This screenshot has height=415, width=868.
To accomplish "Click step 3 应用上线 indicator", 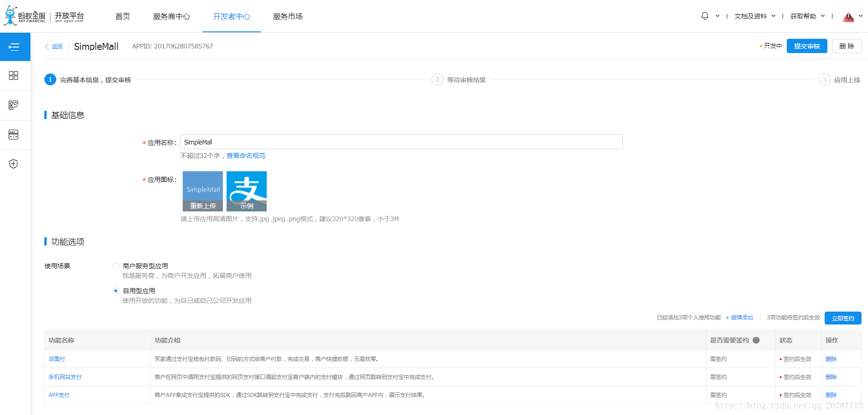I will click(x=839, y=80).
